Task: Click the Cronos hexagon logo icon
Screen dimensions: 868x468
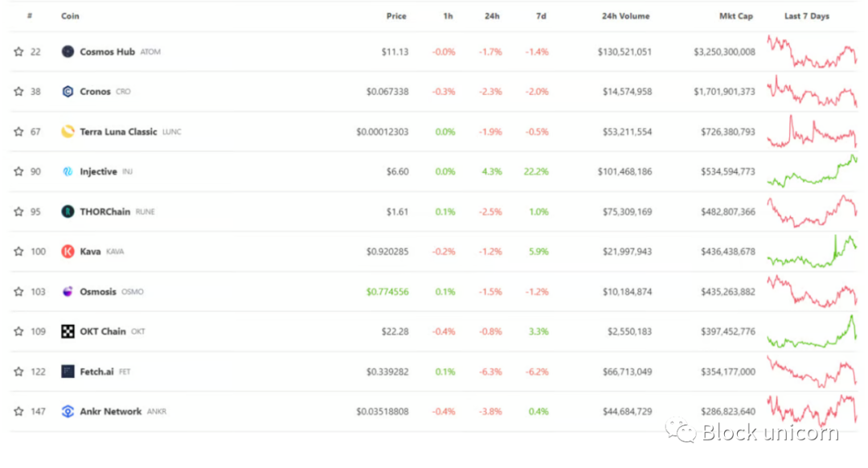Action: (68, 92)
